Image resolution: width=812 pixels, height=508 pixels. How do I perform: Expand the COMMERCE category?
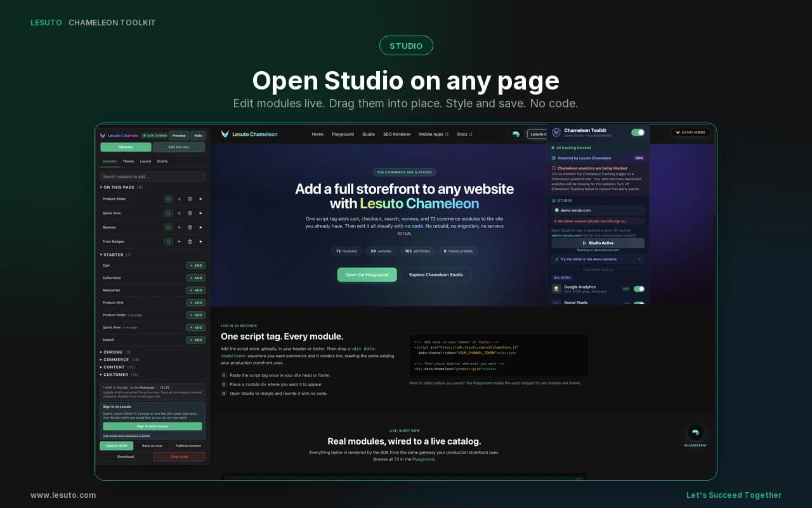[x=119, y=359]
